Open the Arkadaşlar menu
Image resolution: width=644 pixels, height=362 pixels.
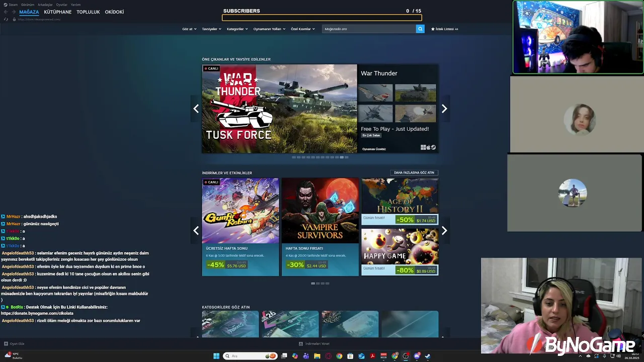pos(45,5)
